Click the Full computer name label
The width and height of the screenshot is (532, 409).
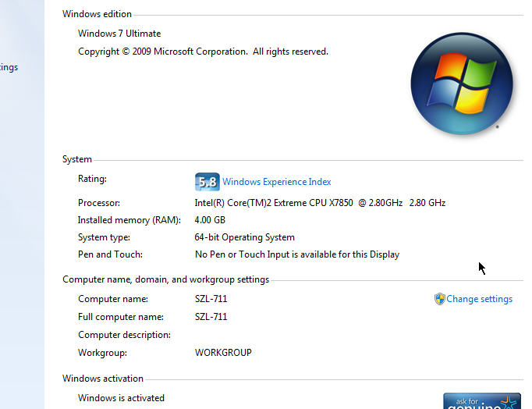click(121, 317)
